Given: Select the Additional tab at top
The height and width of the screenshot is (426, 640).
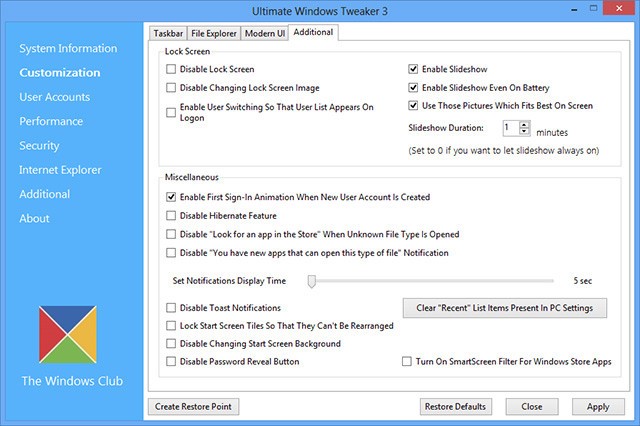Looking at the screenshot, I should tap(313, 32).
